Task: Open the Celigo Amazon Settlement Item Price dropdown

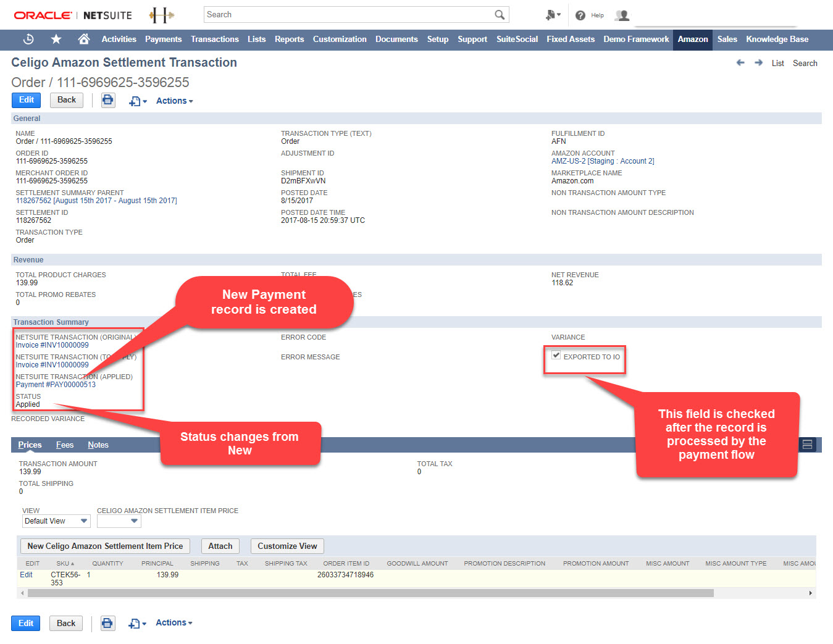Action: pos(119,521)
